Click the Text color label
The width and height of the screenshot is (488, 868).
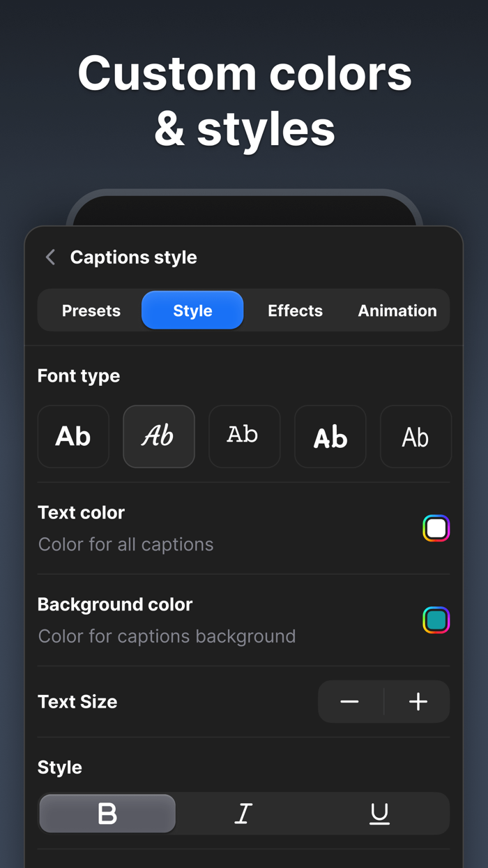click(x=81, y=512)
